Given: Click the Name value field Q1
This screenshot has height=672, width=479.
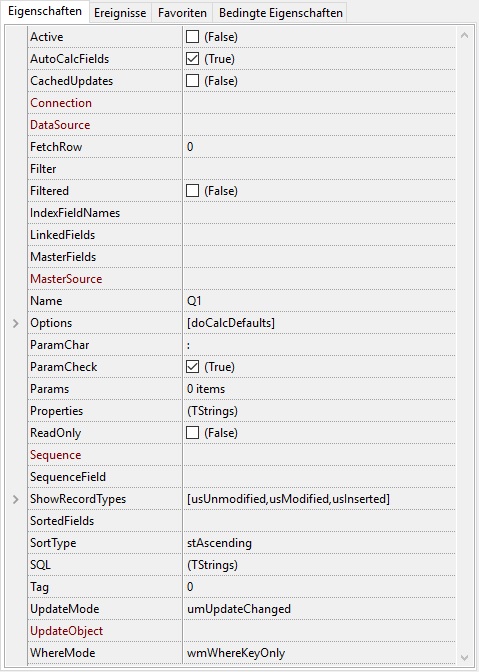Looking at the screenshot, I should click(319, 301).
